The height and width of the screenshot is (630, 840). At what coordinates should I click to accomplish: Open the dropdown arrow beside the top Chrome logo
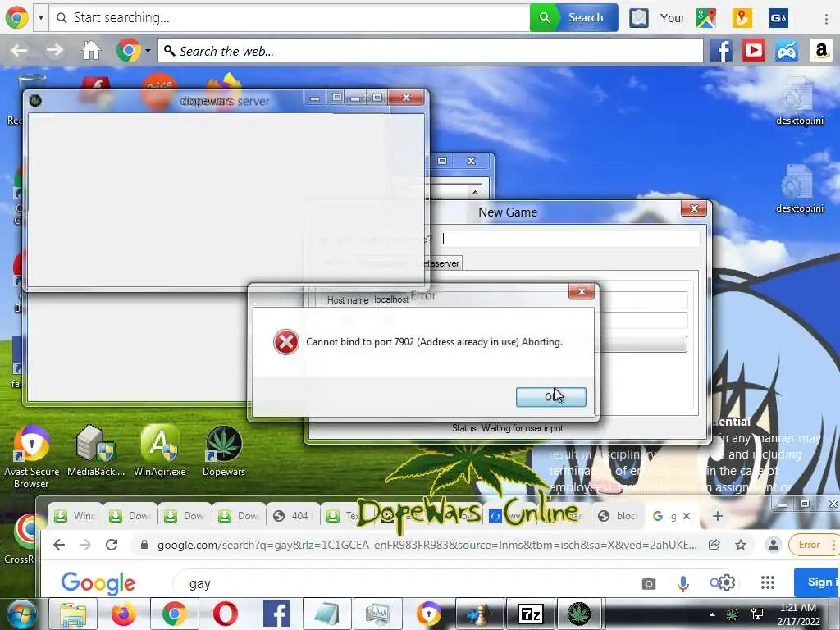[x=41, y=18]
